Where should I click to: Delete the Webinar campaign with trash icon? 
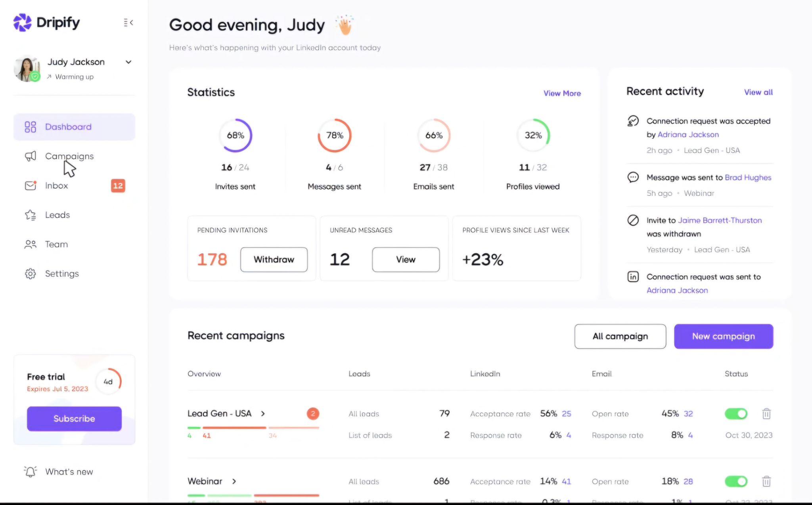(x=766, y=482)
